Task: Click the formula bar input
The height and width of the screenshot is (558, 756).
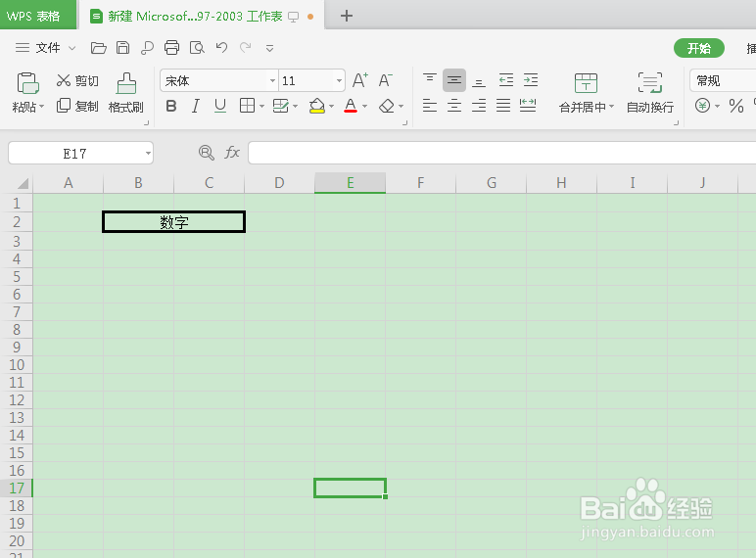Action: pos(502,153)
